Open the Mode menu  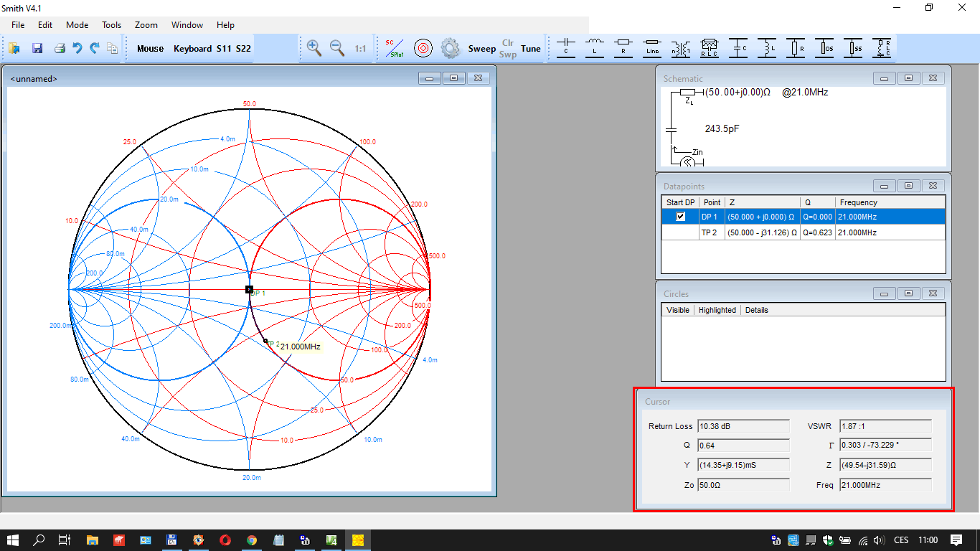click(77, 24)
